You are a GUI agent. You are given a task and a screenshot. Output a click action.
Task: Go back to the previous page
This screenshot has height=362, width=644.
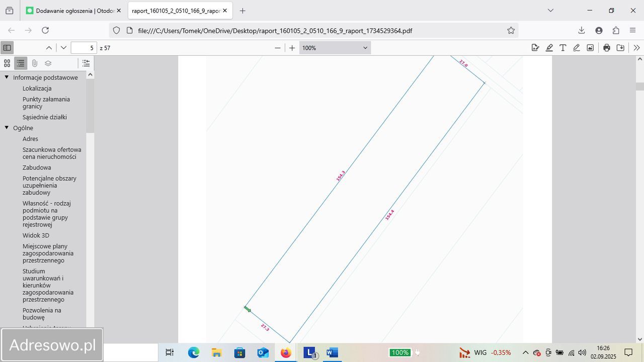click(11, 30)
